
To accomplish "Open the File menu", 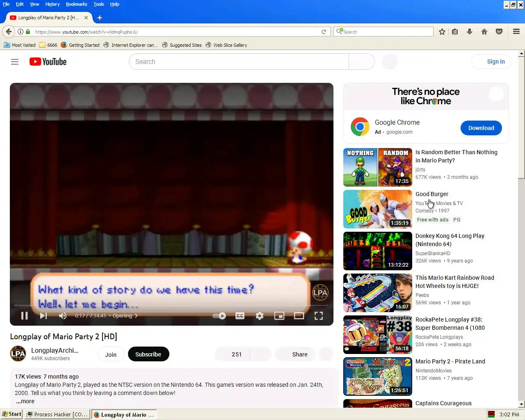I will [6, 4].
